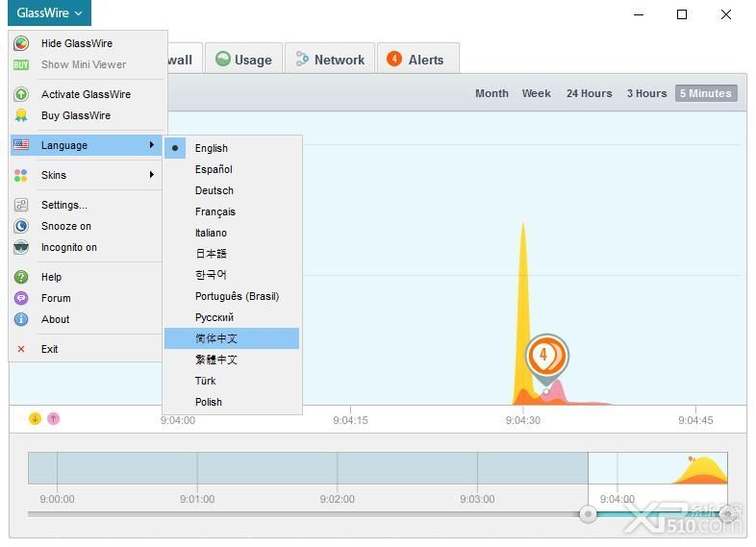Set graph range to 3 Hours
Image resolution: width=756 pixels, height=547 pixels.
click(646, 93)
